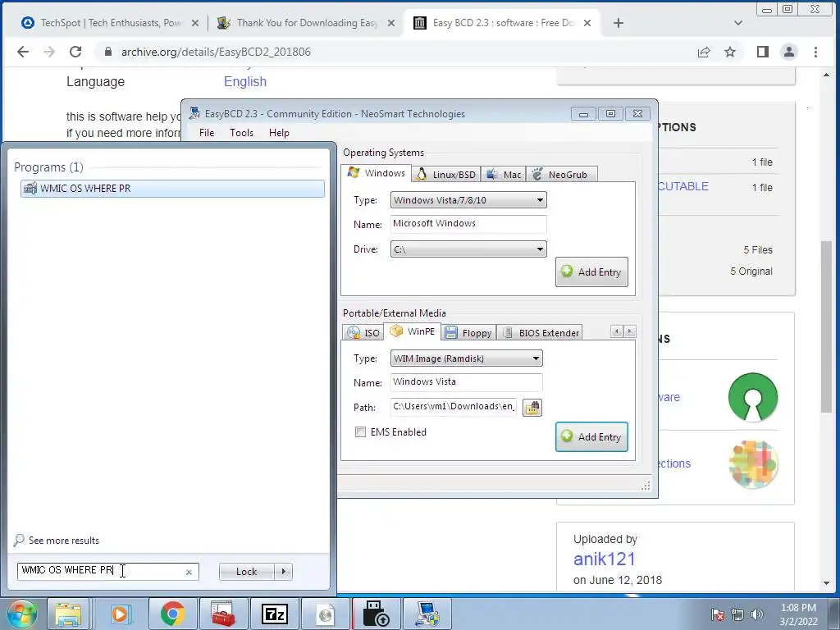The height and width of the screenshot is (630, 840).
Task: Open the clock showing 1:08 PM
Action: [x=798, y=614]
